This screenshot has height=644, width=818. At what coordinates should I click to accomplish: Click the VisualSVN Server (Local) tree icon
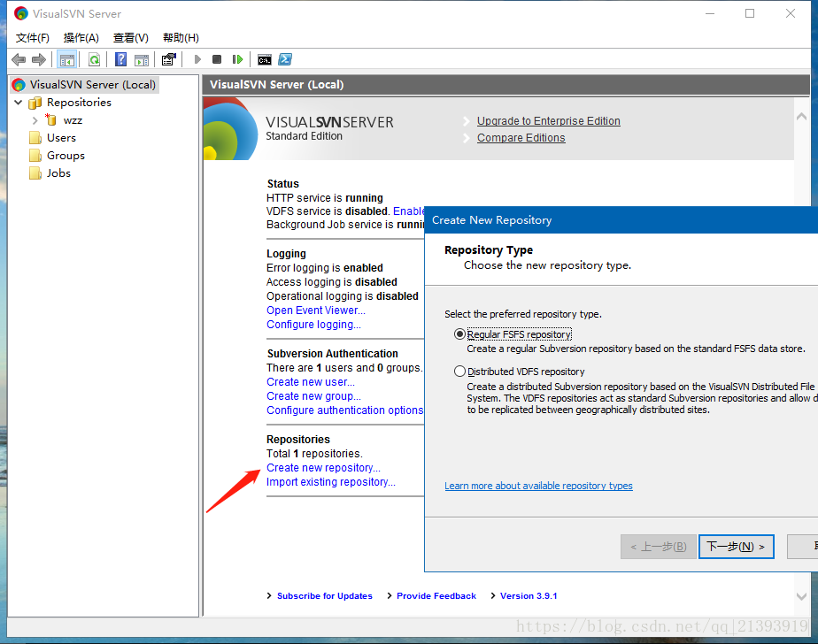(19, 84)
